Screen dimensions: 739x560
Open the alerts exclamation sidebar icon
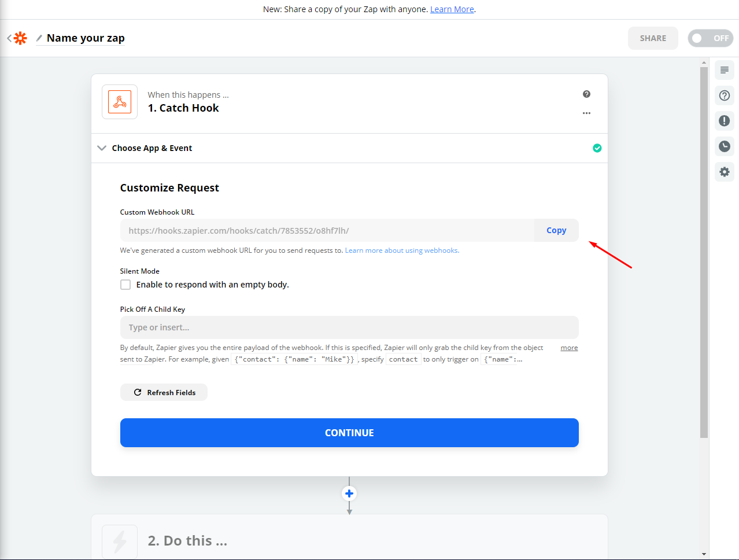(x=725, y=121)
